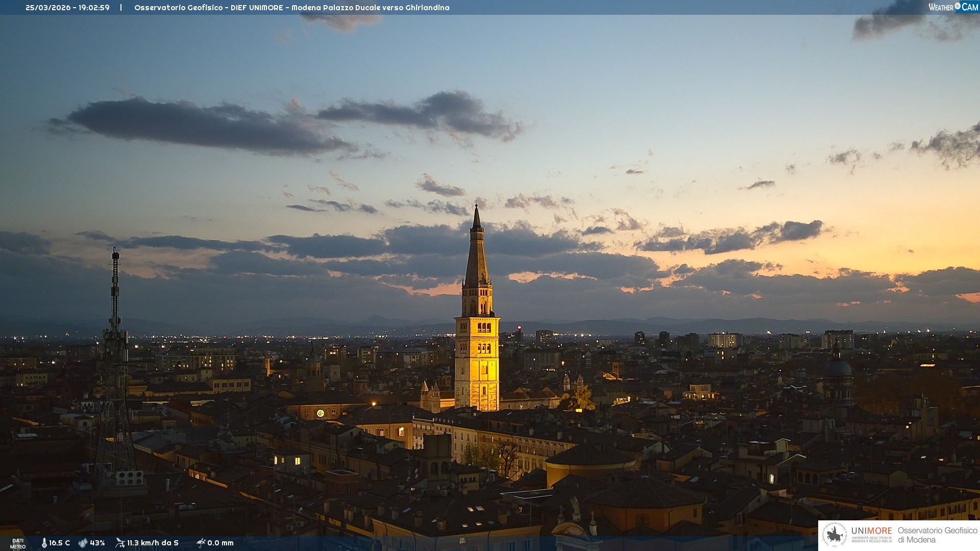Click the WeatherCam camera lens icon
The height and width of the screenshot is (551, 980).
click(x=958, y=6)
